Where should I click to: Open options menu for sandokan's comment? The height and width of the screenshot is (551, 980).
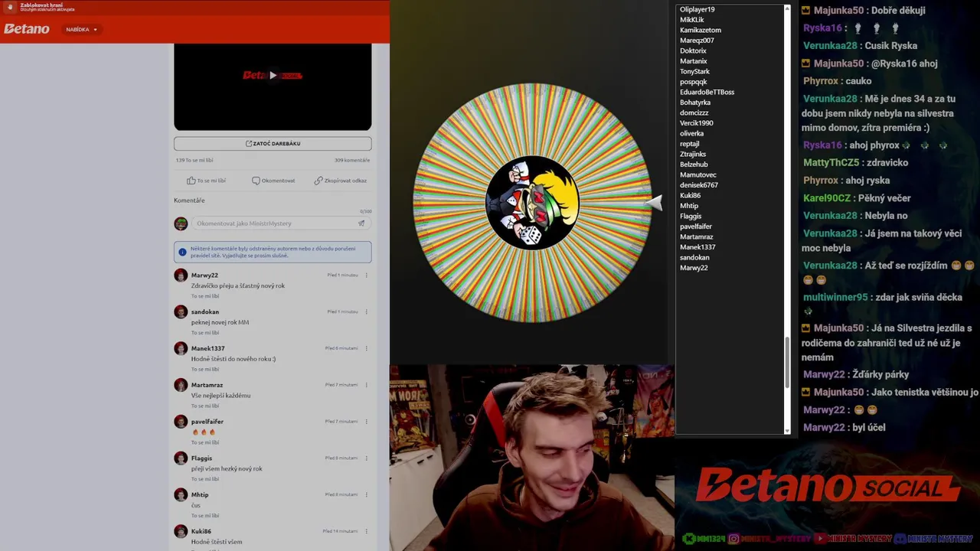tap(366, 311)
